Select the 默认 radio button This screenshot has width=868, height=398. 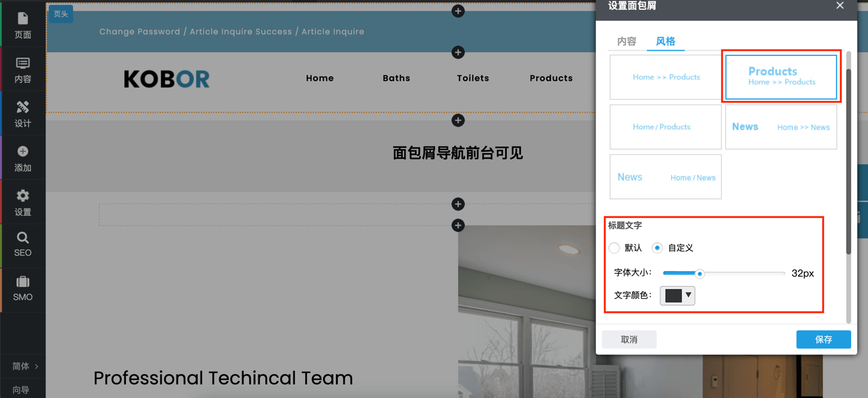614,248
